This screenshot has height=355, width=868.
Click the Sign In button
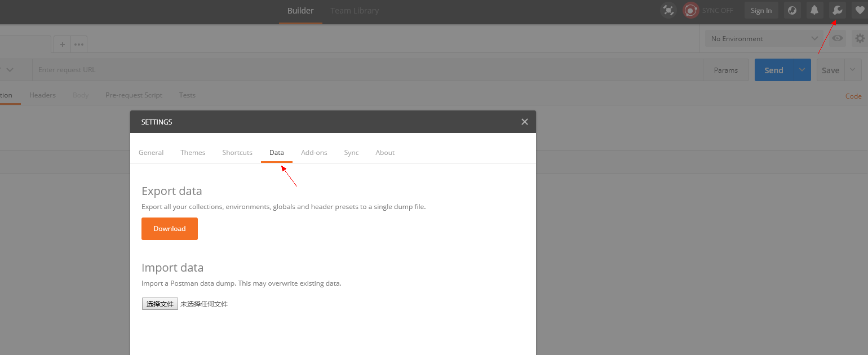pyautogui.click(x=761, y=10)
